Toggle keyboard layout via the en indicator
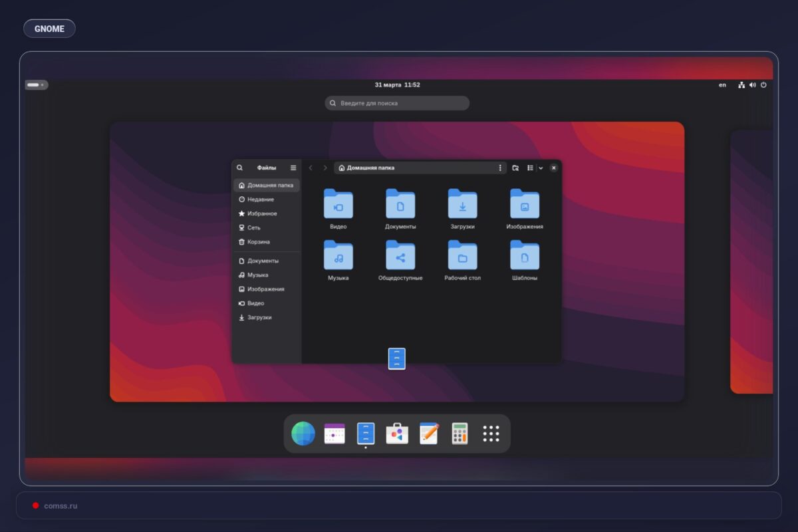798x532 pixels. [722, 85]
